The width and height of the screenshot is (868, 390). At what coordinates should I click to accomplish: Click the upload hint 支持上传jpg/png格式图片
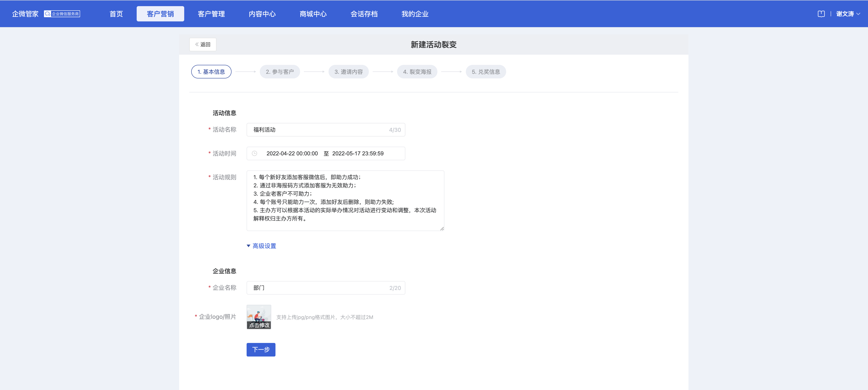[x=324, y=317]
